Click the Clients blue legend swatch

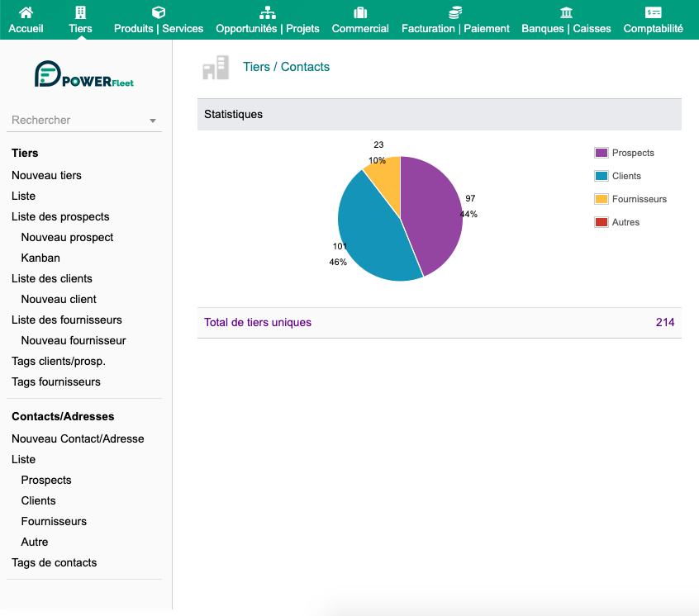[x=602, y=176]
